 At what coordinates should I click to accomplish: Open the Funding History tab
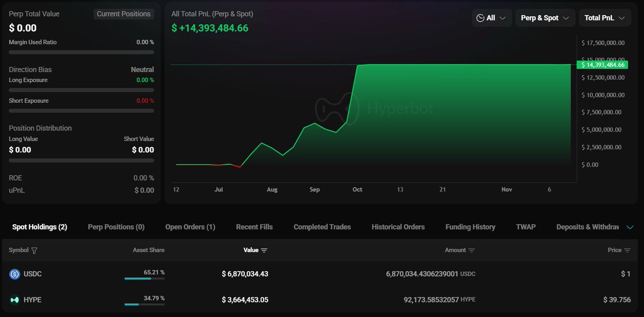coord(470,227)
